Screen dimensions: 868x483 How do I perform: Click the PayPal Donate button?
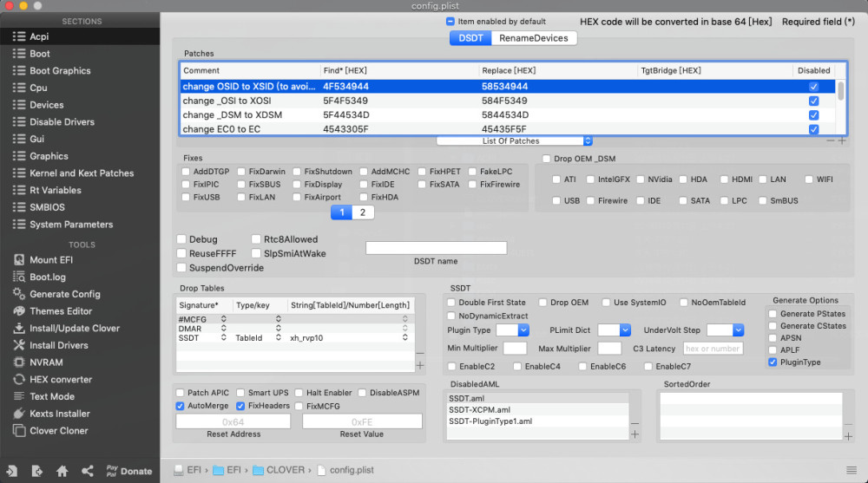point(128,471)
